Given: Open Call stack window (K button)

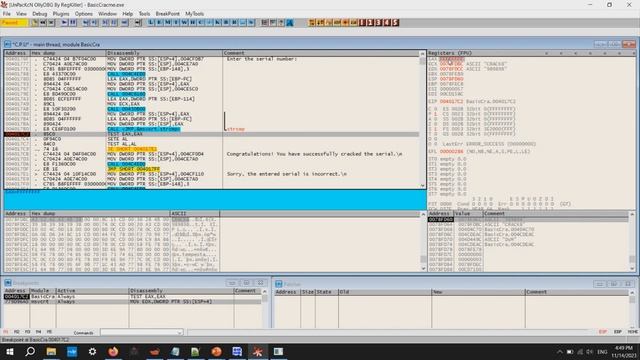Looking at the screenshot, I should pyautogui.click(x=218, y=22).
